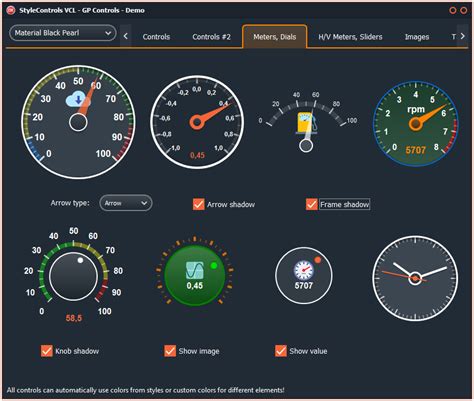Open the H/V Meters, Sliders tab
474x401 pixels.
(350, 37)
